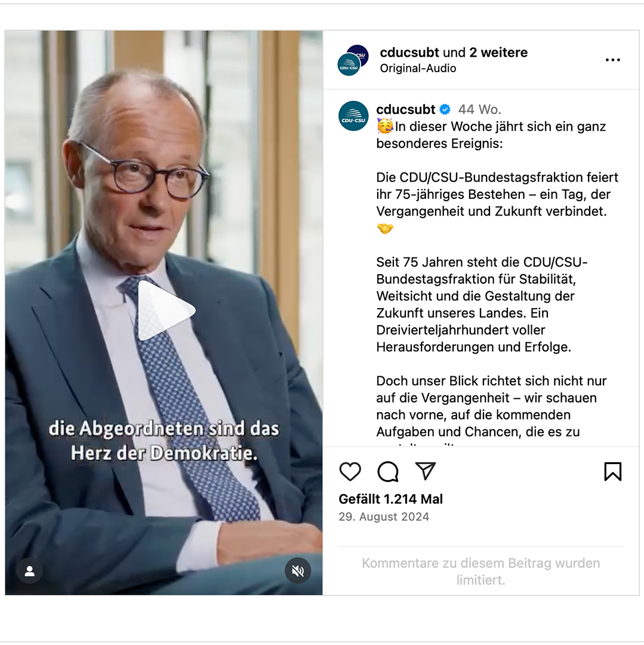This screenshot has height=645, width=644.
Task: Save the post with the bookmark icon
Action: [612, 471]
